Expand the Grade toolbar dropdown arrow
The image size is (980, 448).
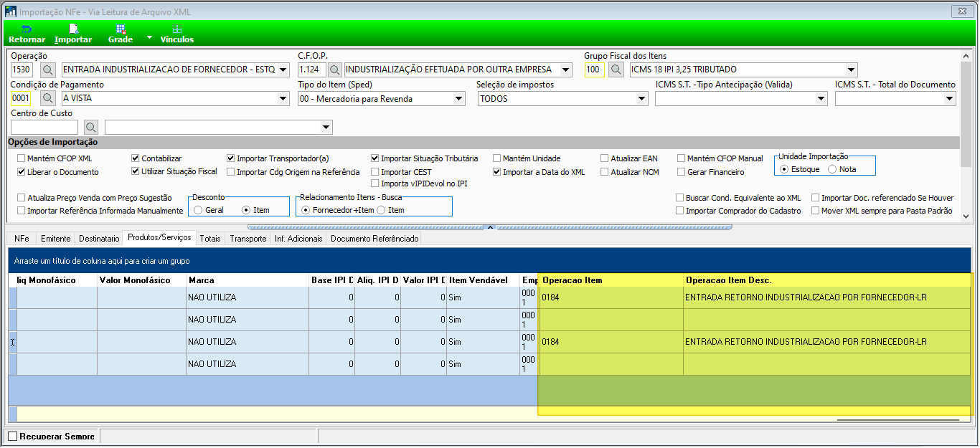149,37
